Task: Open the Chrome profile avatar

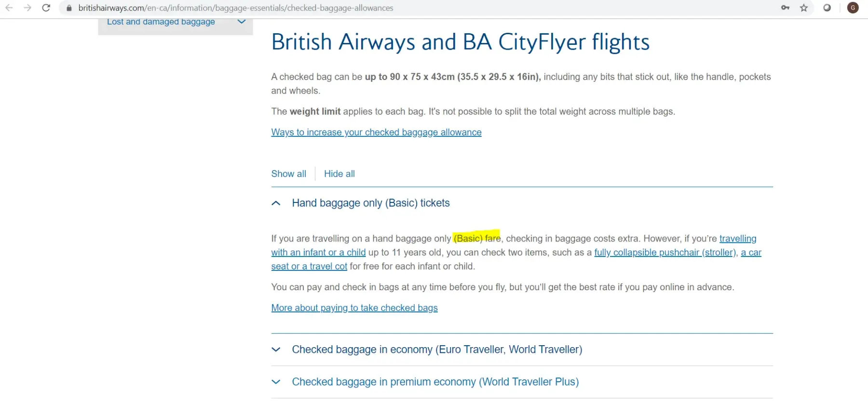Action: click(853, 8)
